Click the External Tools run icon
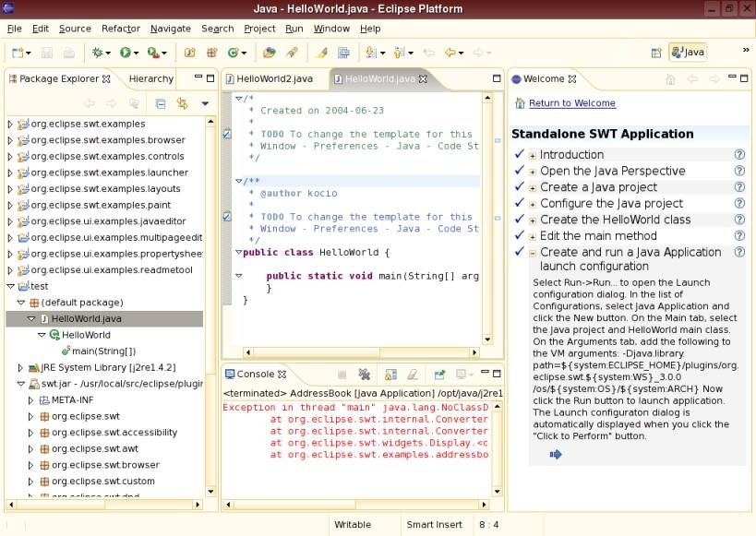 (153, 53)
